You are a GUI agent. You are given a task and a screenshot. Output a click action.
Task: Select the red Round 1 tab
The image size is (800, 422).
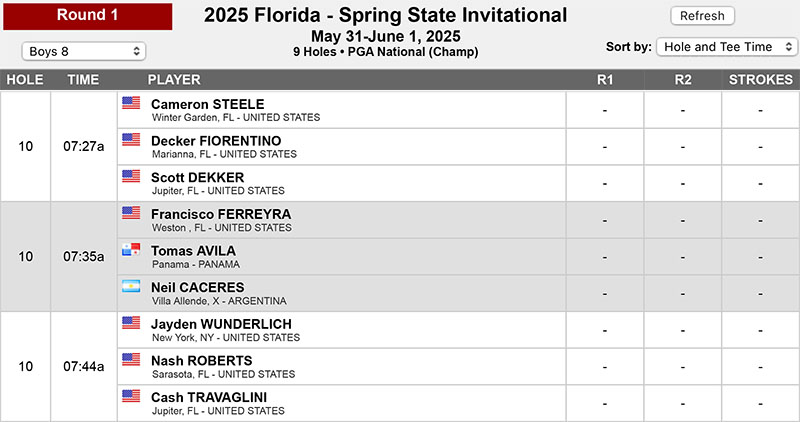click(x=88, y=16)
